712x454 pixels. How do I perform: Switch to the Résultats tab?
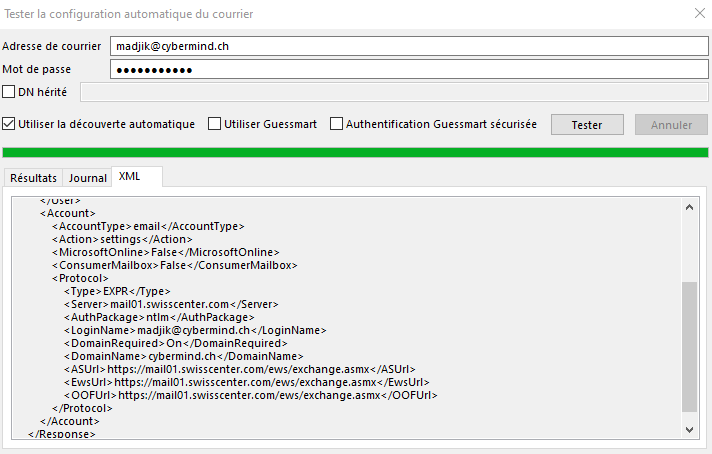(33, 178)
